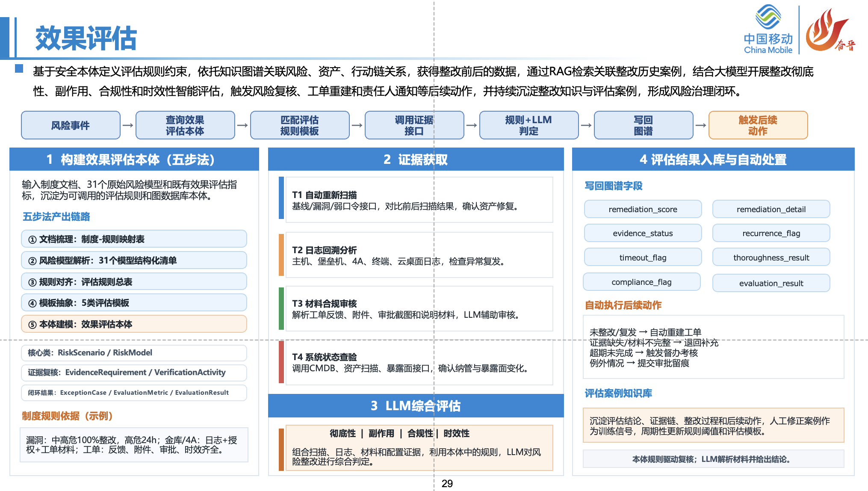The height and width of the screenshot is (491, 868).
Task: Select the 查询效果评估本体 flow box
Action: click(185, 125)
